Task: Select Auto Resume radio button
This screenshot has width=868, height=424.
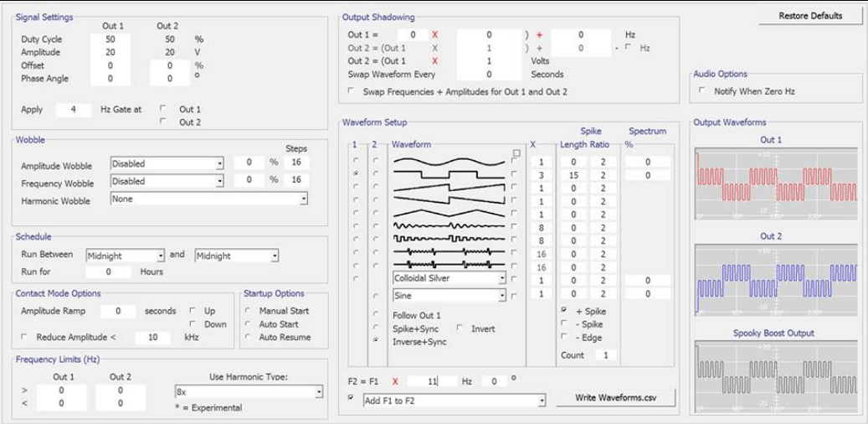Action: click(x=248, y=336)
